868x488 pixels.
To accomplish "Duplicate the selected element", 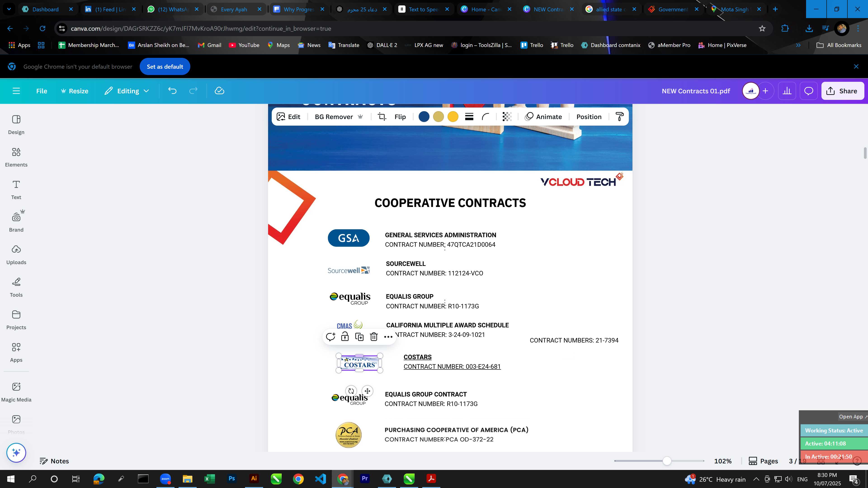I will [359, 337].
